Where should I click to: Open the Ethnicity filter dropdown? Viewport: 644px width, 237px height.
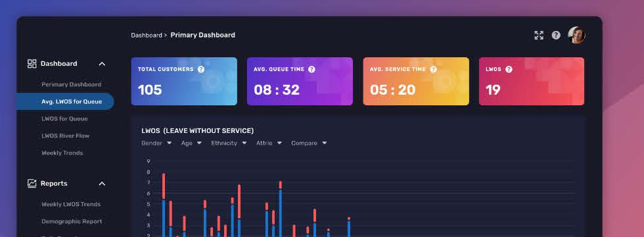coord(229,144)
